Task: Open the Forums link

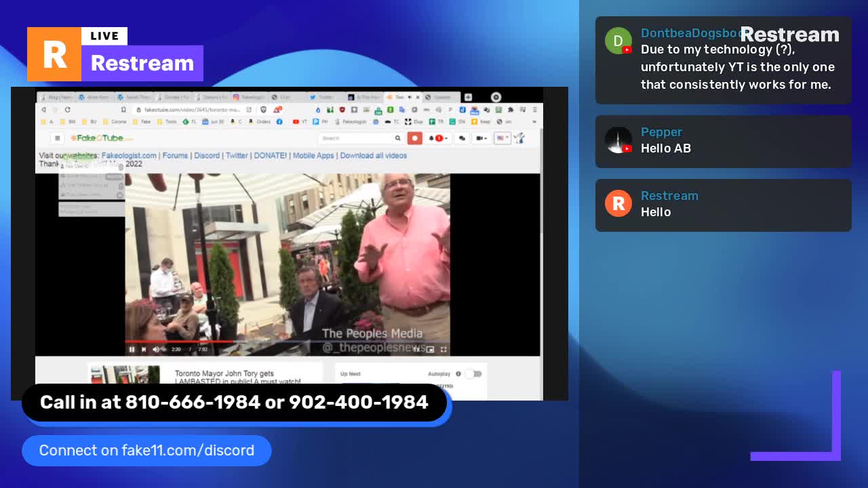Action: tap(175, 155)
